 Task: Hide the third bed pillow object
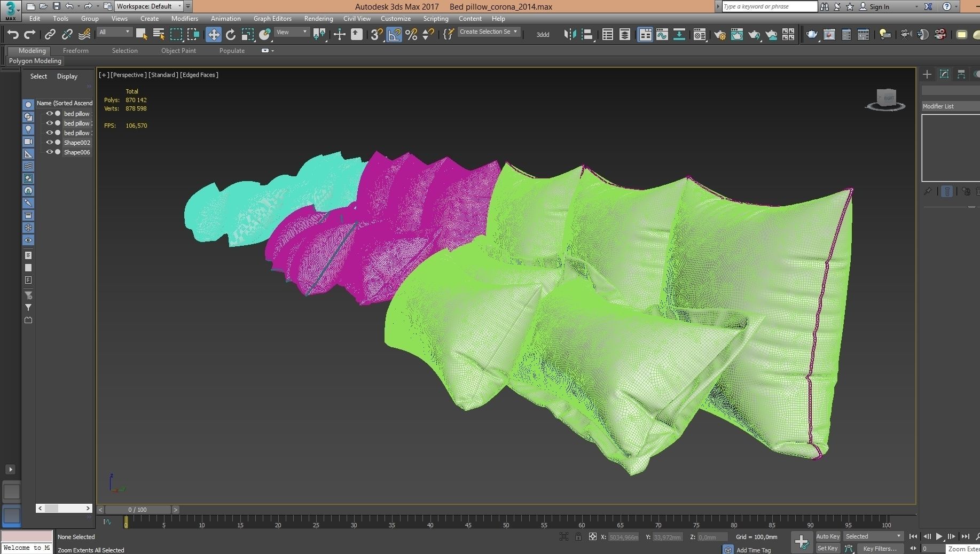pos(49,133)
